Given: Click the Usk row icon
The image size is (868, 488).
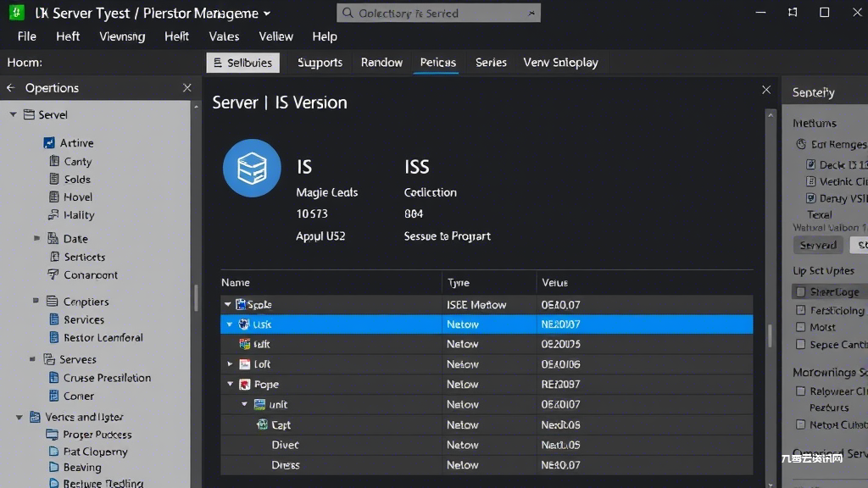Looking at the screenshot, I should (x=244, y=324).
